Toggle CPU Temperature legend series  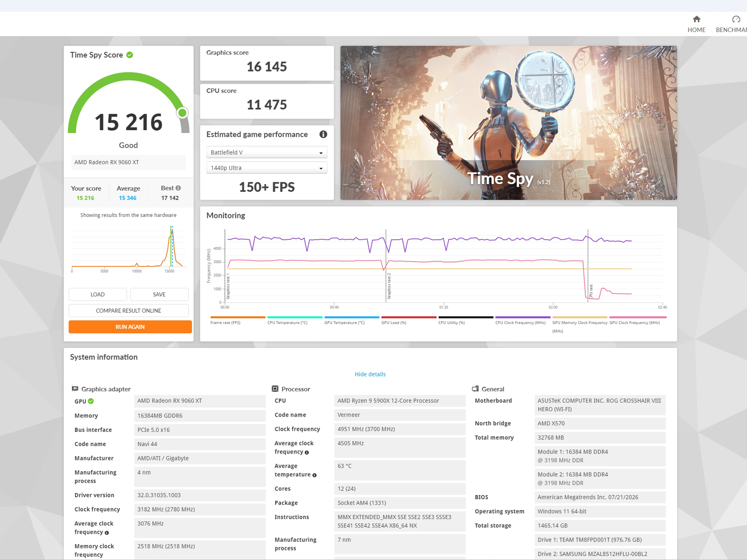click(x=295, y=320)
